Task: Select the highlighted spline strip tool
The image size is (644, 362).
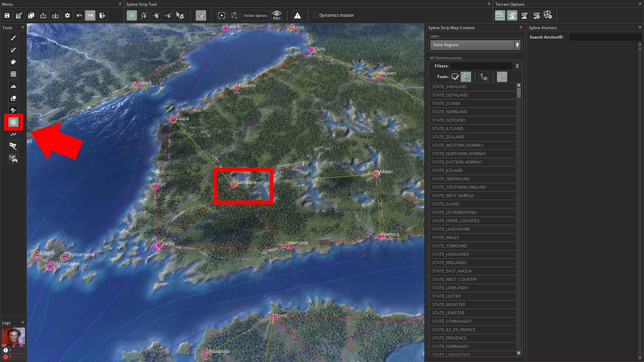Action: (13, 122)
